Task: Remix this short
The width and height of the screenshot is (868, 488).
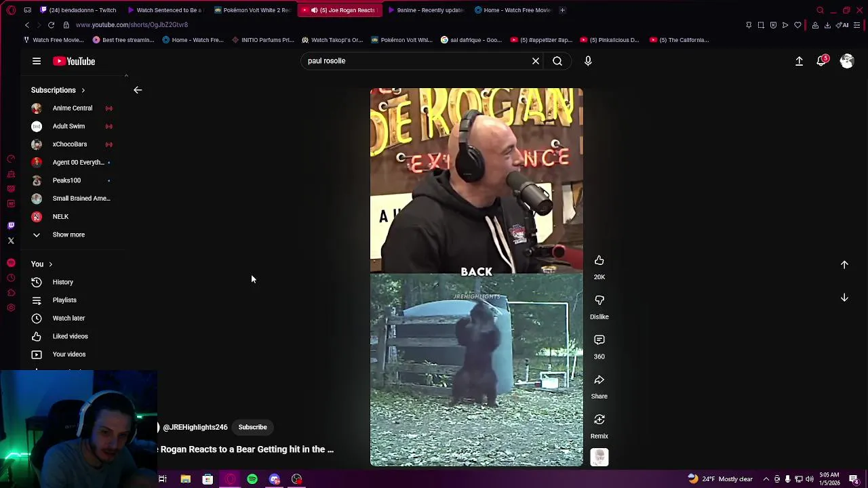Action: click(x=599, y=420)
